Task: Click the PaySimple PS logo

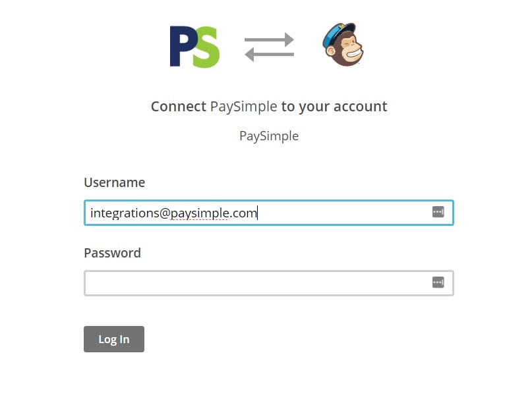Action: (x=194, y=47)
